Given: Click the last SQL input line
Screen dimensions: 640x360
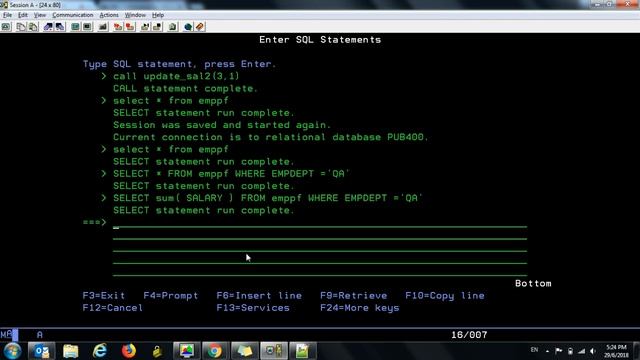Looking at the screenshot, I should (x=320, y=271).
